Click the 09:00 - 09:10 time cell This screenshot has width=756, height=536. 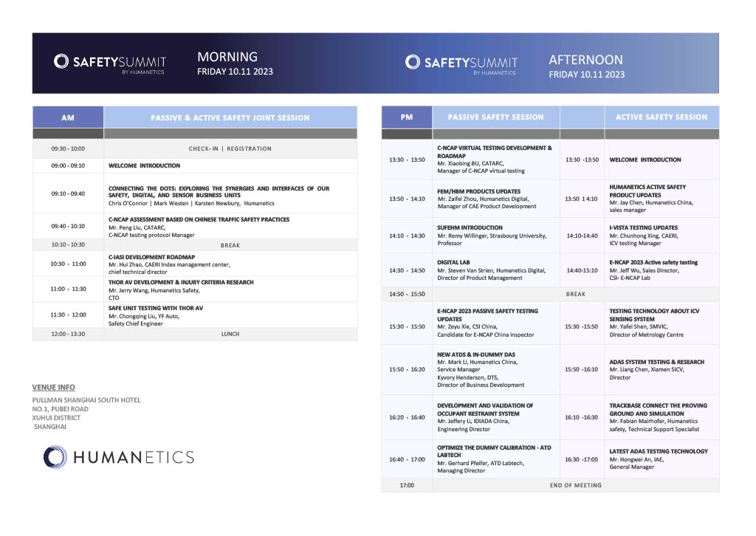[68, 165]
